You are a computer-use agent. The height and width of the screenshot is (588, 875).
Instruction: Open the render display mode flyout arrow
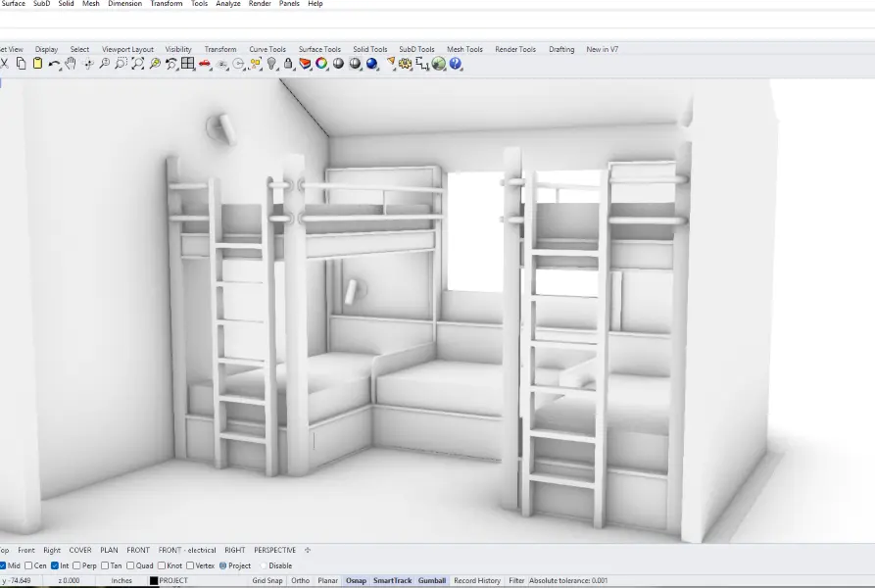pyautogui.click(x=378, y=70)
